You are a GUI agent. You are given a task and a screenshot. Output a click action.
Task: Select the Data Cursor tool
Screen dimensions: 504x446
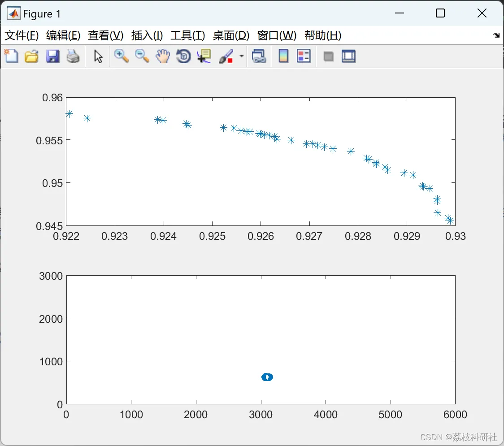[204, 56]
